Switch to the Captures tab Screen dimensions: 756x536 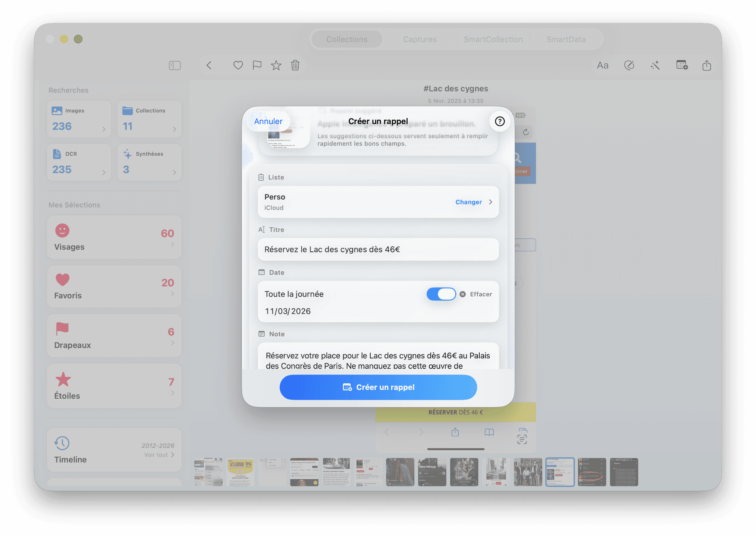tap(420, 39)
